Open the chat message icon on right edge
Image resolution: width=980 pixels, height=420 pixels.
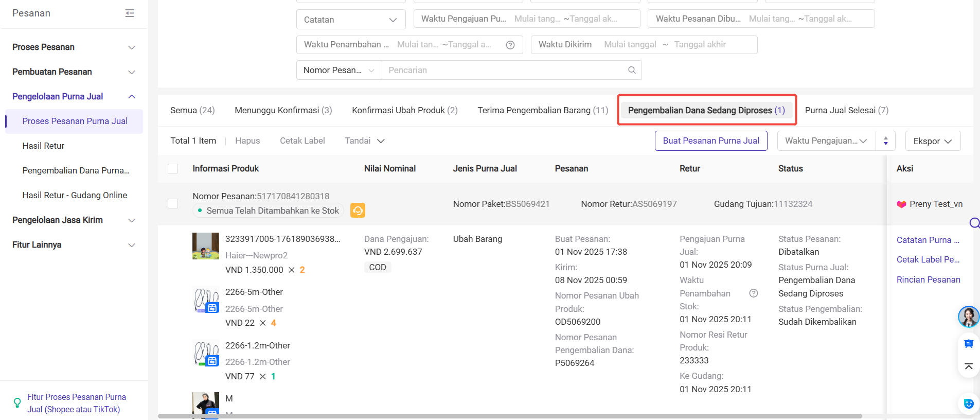pos(968,343)
